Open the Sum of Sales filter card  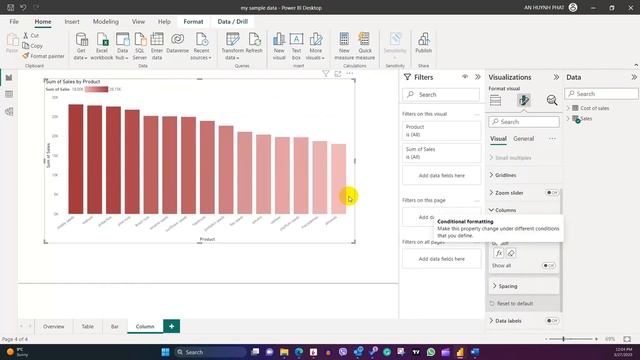(x=442, y=153)
